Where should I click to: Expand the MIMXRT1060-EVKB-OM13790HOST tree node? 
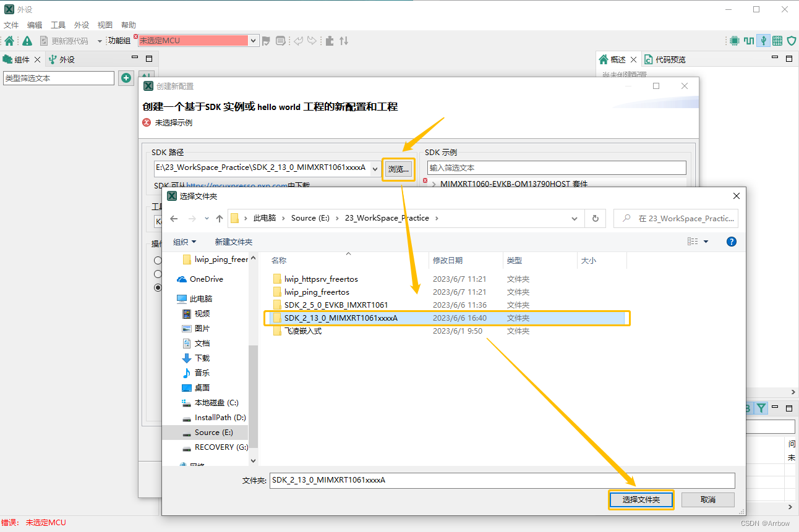[x=434, y=184]
